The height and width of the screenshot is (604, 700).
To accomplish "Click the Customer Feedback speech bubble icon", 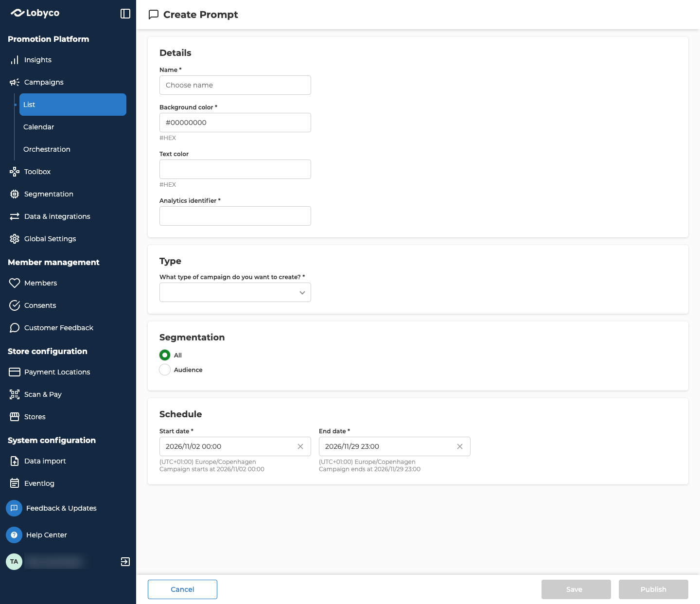I will [15, 328].
